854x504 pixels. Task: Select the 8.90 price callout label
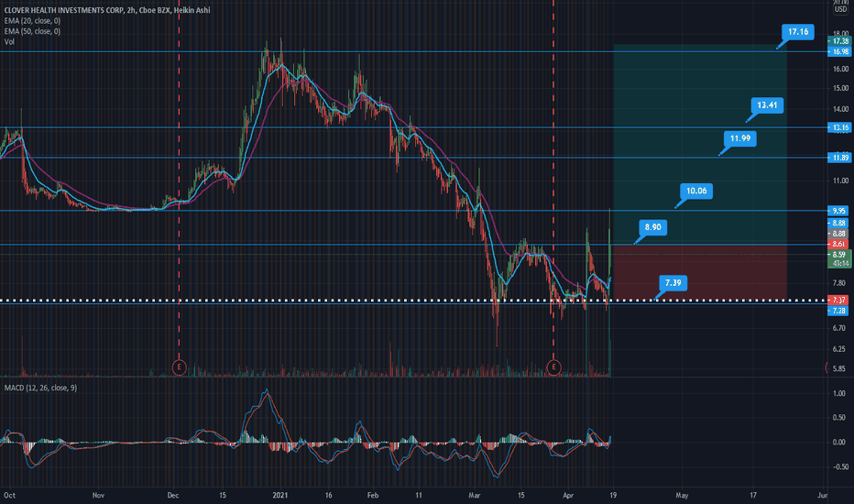point(652,227)
